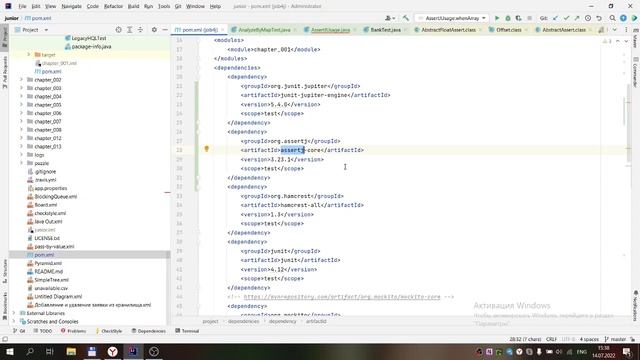Open the Pull Requests side panel tab
640x360 pixels.
[4, 73]
